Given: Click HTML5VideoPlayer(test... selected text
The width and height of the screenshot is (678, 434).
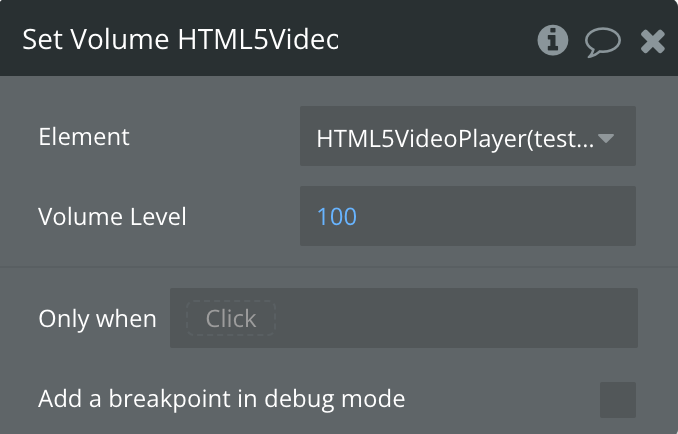Looking at the screenshot, I should [455, 139].
